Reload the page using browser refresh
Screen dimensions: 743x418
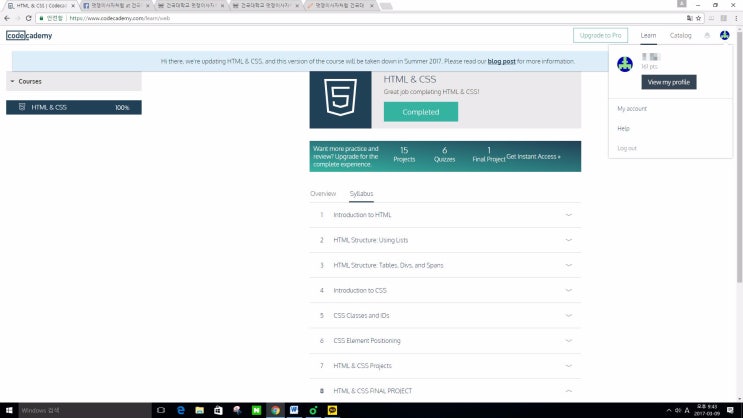[29, 18]
